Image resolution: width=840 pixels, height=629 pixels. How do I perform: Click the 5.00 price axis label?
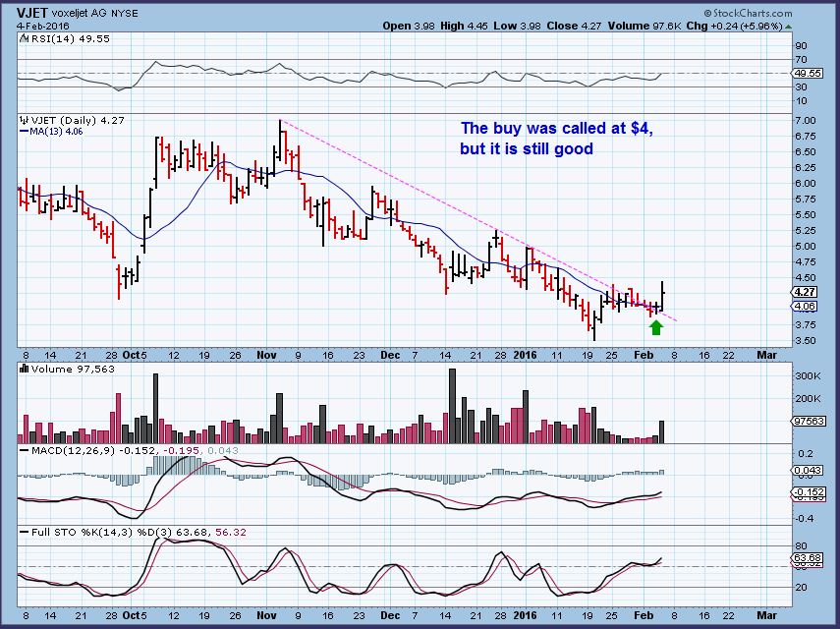[807, 247]
